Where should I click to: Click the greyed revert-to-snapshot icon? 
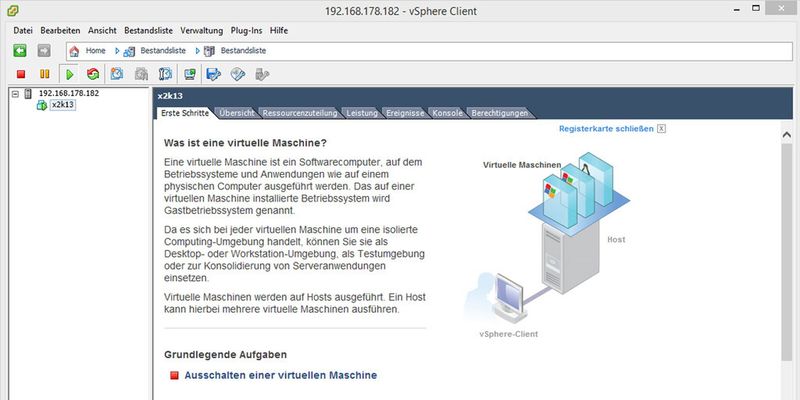pos(141,74)
